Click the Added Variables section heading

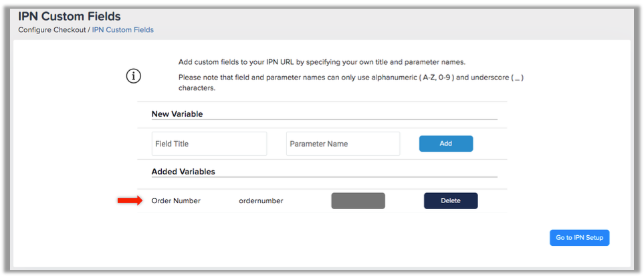[183, 172]
